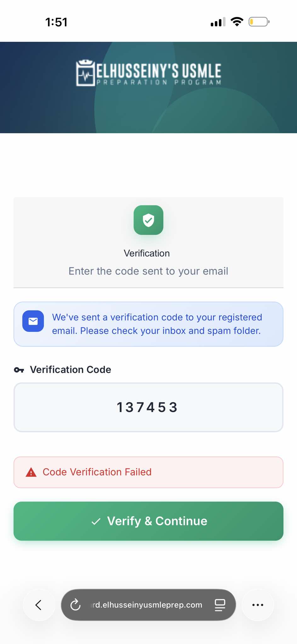Click the red warning triangle icon
This screenshot has height=644, width=297.
[x=31, y=472]
